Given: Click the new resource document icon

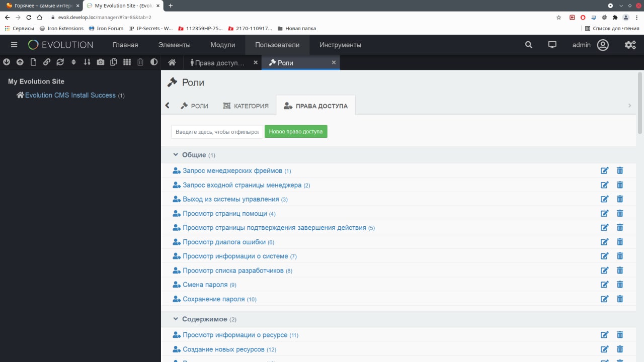Looking at the screenshot, I should click(33, 62).
